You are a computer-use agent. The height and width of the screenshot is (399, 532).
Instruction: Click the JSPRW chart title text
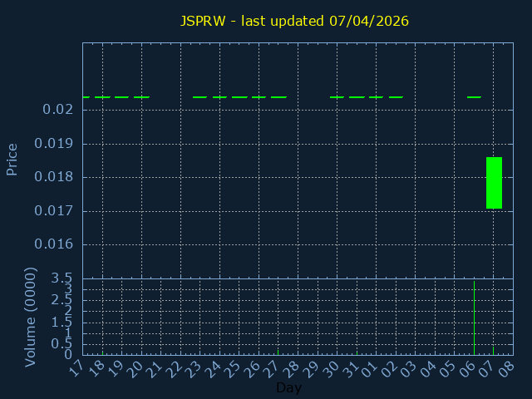click(295, 21)
